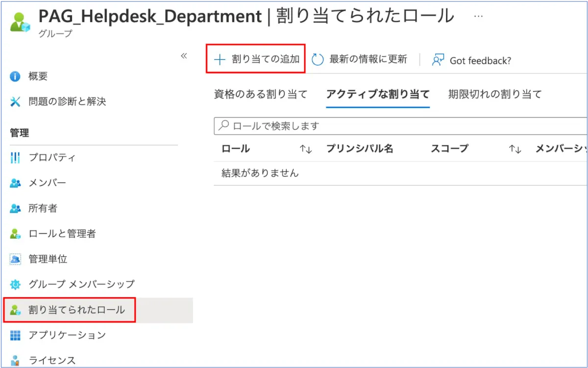Open 所有者 in the sidebar
Image resolution: width=588 pixels, height=368 pixels.
43,208
